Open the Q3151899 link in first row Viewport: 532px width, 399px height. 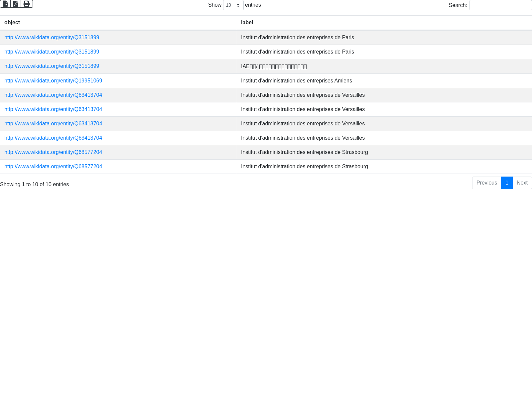click(x=52, y=38)
